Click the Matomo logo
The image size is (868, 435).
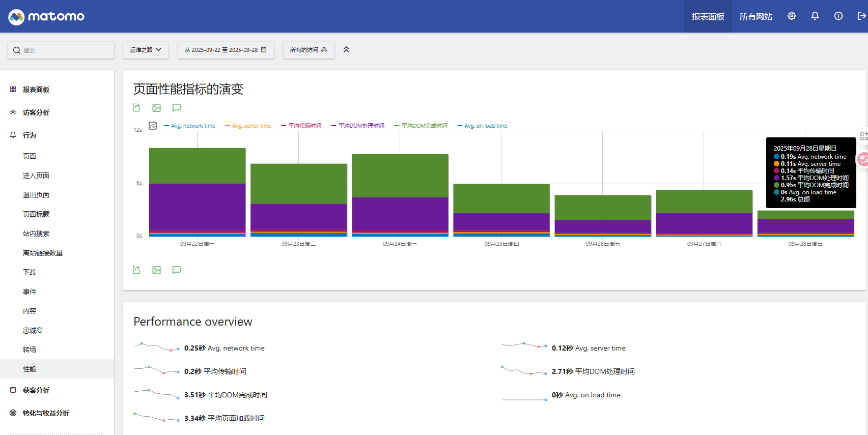(x=46, y=17)
